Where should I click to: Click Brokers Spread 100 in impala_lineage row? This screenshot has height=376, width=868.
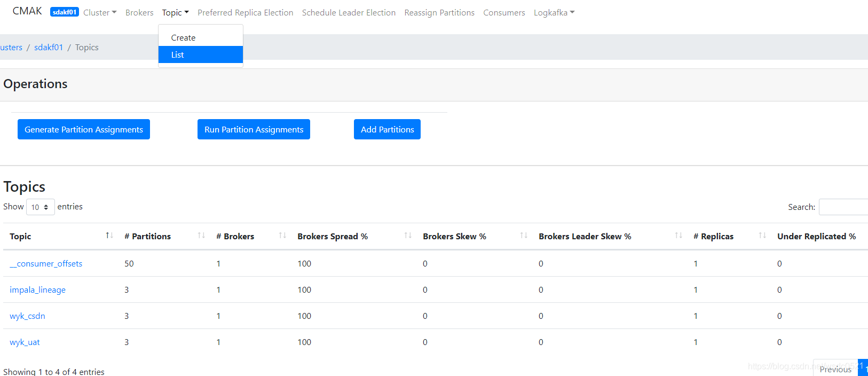(x=304, y=289)
